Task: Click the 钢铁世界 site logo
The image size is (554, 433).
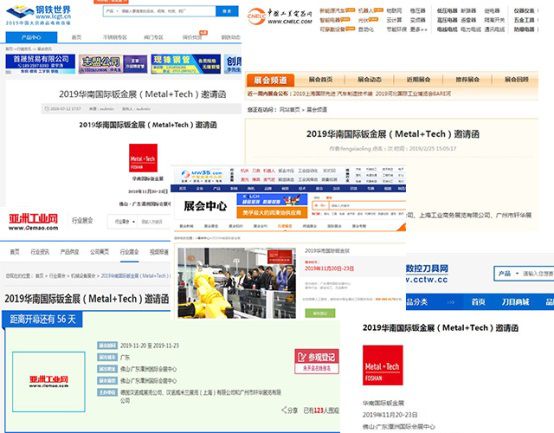Action: [39, 15]
